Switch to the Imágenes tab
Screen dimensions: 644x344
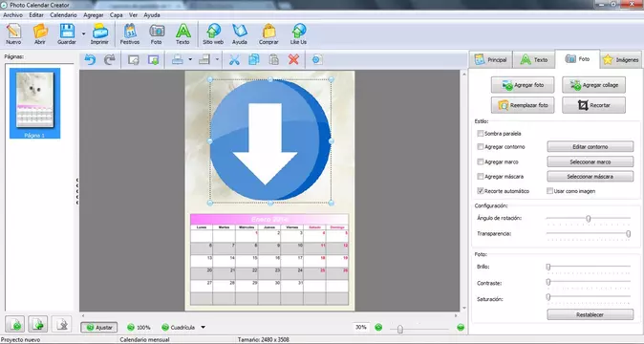click(x=620, y=60)
